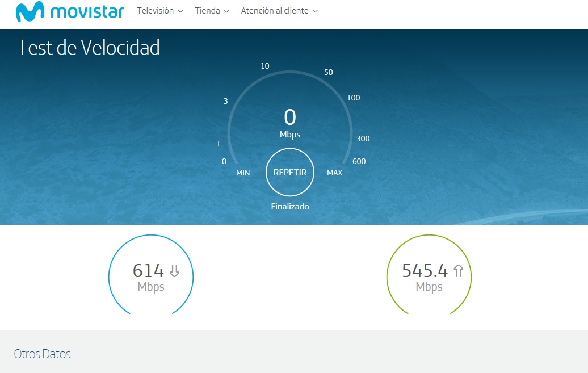Viewport: 588px width, 373px height.
Task: Open the Tienda menu
Action: (212, 11)
